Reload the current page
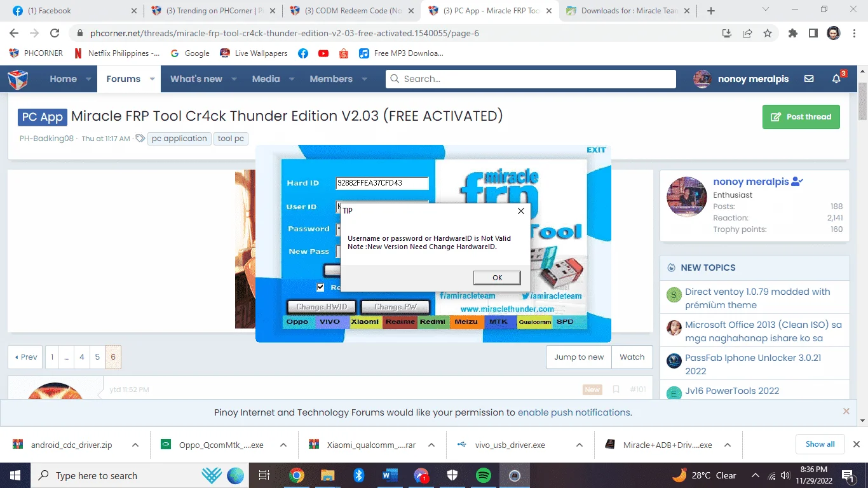This screenshot has width=868, height=488. (x=55, y=33)
